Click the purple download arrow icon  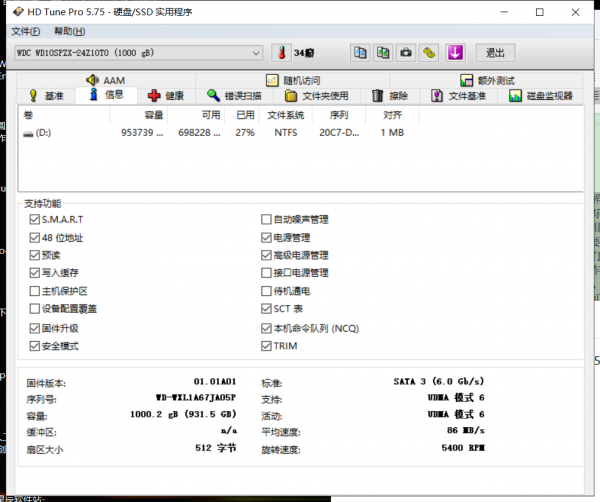455,52
